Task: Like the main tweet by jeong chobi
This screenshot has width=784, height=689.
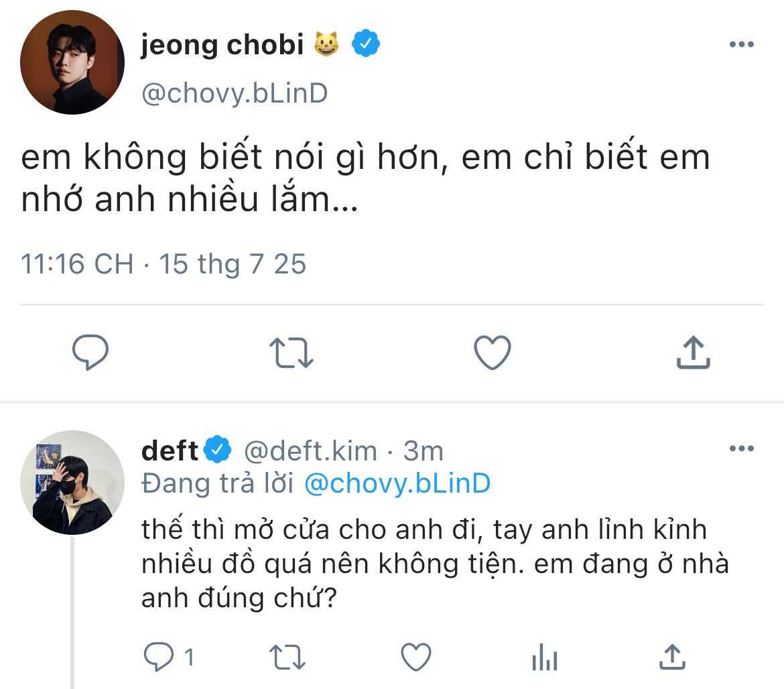Action: 492,353
